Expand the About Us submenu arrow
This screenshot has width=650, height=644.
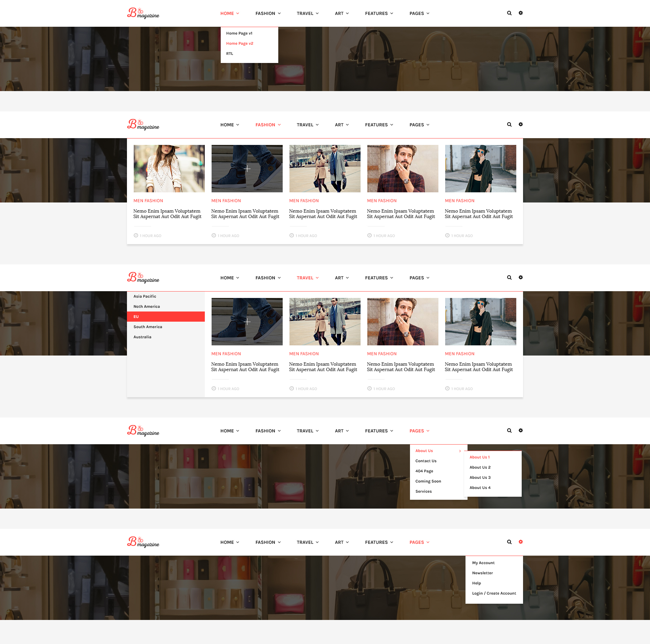click(x=460, y=451)
